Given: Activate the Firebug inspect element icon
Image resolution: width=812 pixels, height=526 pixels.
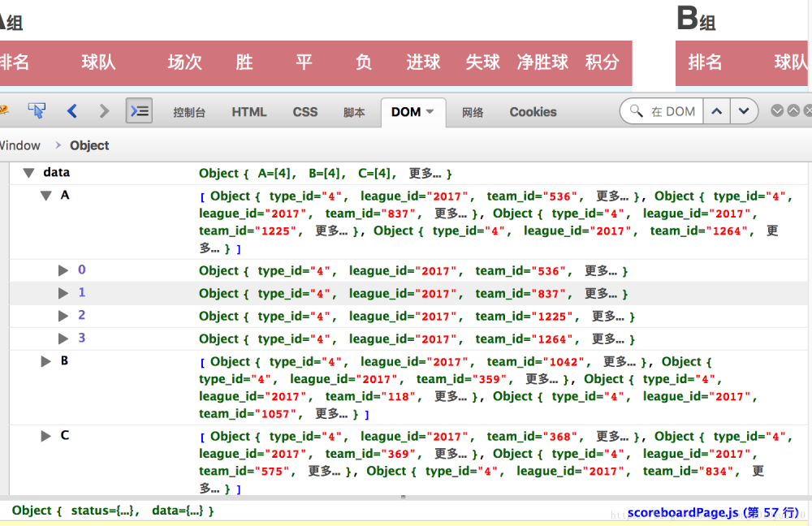Looking at the screenshot, I should (37, 110).
